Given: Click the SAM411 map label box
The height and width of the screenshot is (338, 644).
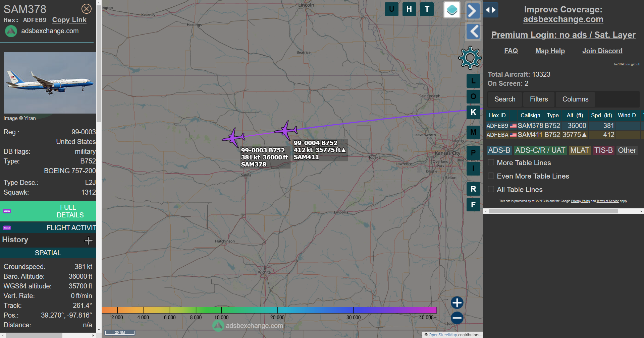Looking at the screenshot, I should pyautogui.click(x=320, y=150).
